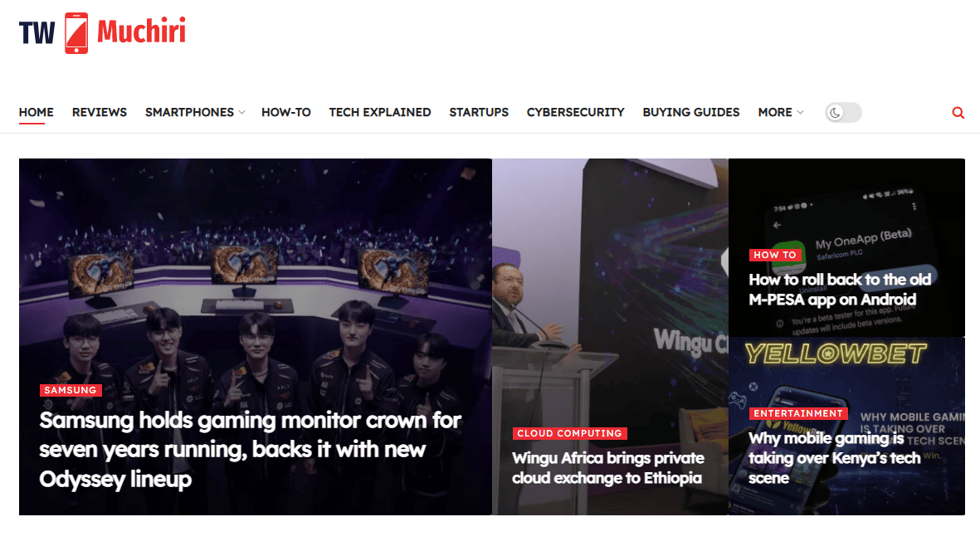Go to the Home tab

coord(37,112)
